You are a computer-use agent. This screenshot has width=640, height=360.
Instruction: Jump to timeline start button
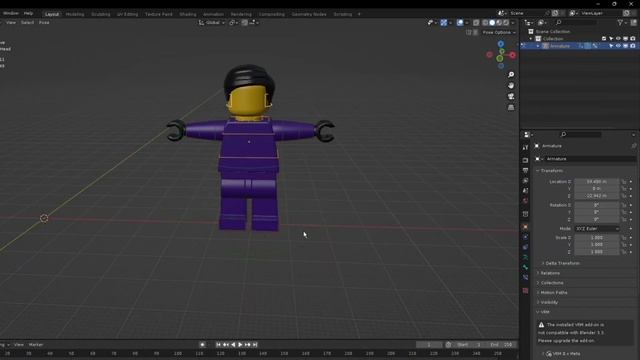[218, 345]
